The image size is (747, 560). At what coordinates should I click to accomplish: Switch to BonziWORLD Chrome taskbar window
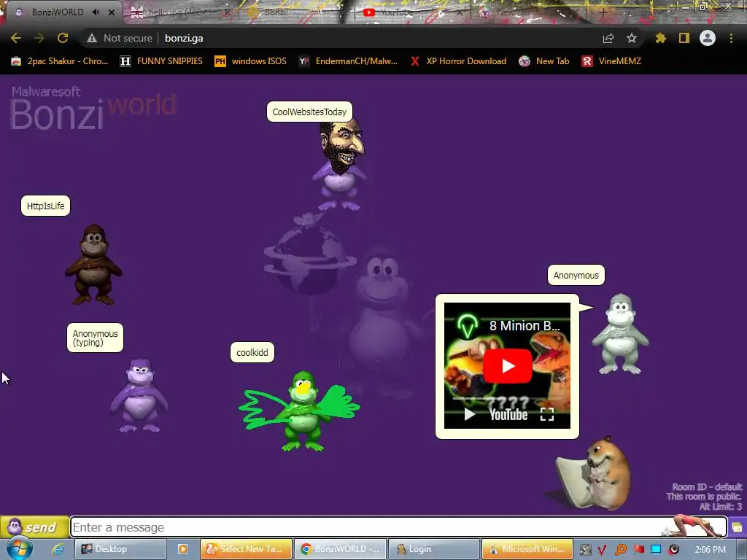[340, 549]
